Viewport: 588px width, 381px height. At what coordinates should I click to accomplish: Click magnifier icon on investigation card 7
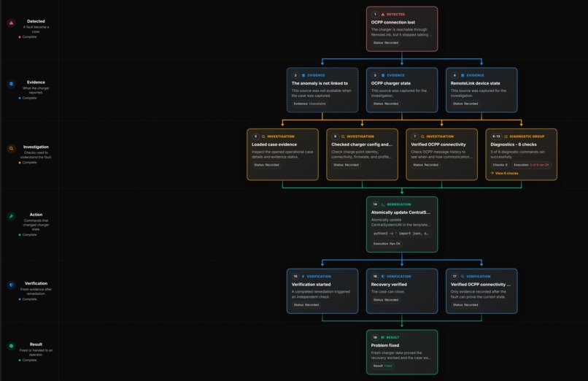[x=422, y=136]
